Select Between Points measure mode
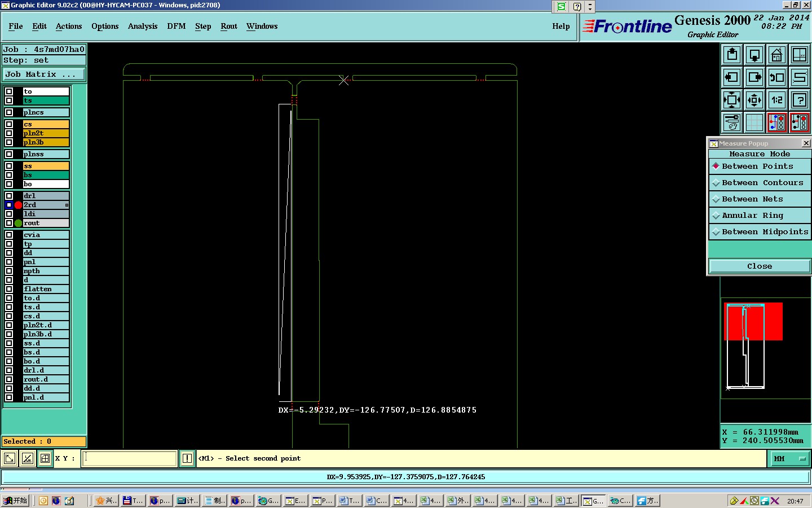The width and height of the screenshot is (812, 508). (x=760, y=167)
